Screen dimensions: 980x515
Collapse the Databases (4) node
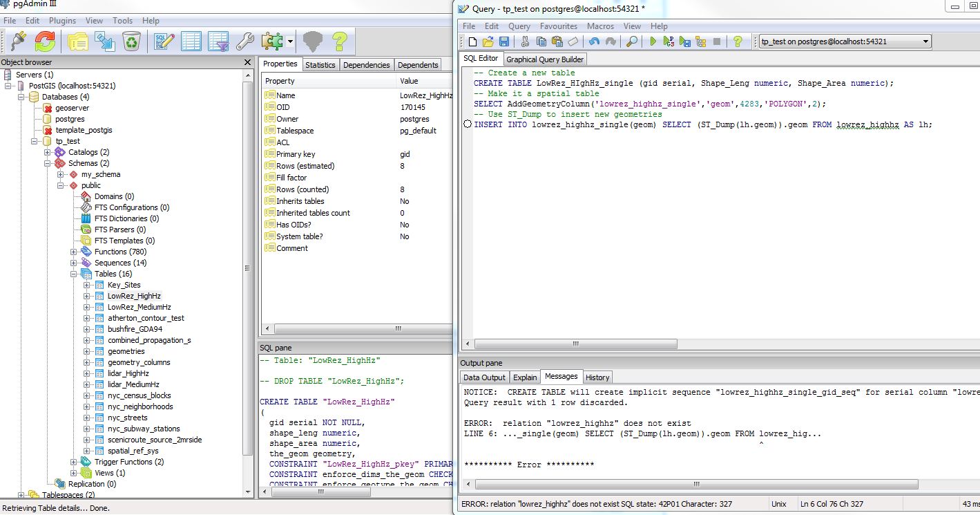(x=21, y=97)
